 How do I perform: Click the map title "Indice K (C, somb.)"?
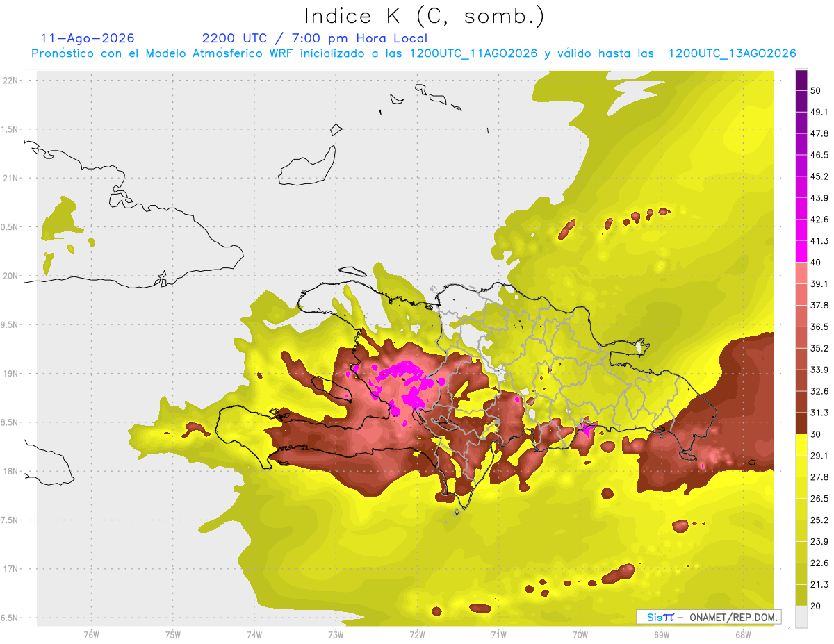click(x=425, y=16)
